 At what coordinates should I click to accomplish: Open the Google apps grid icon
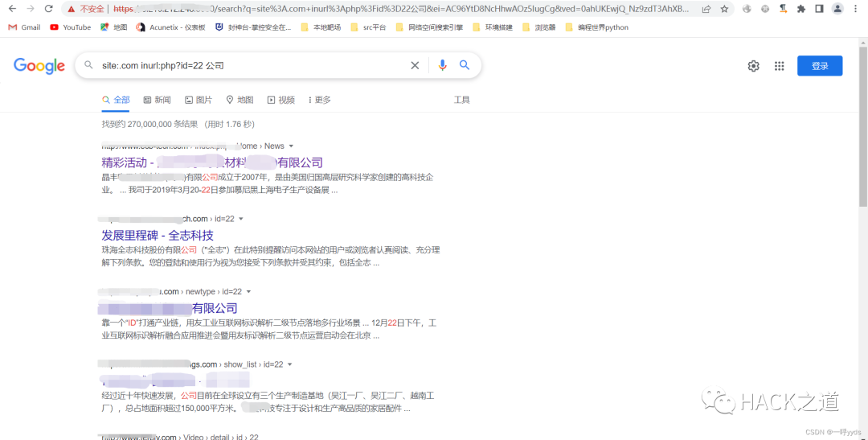tap(779, 66)
